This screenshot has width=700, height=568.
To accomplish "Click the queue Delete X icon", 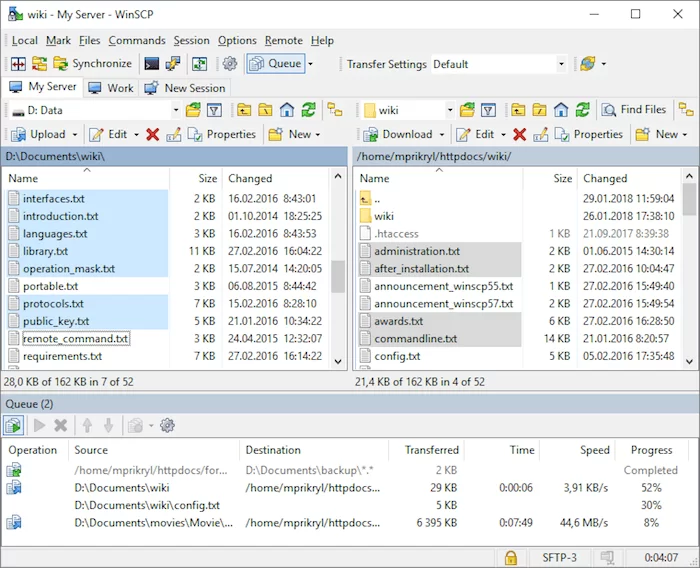I will 61,426.
